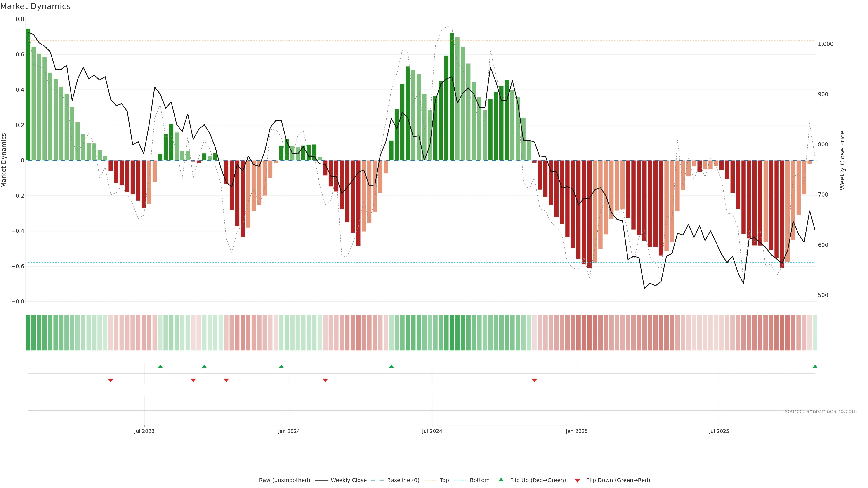The width and height of the screenshot is (868, 488).
Task: Click green flip-up marker just before Jan 2024
Action: pyautogui.click(x=281, y=366)
